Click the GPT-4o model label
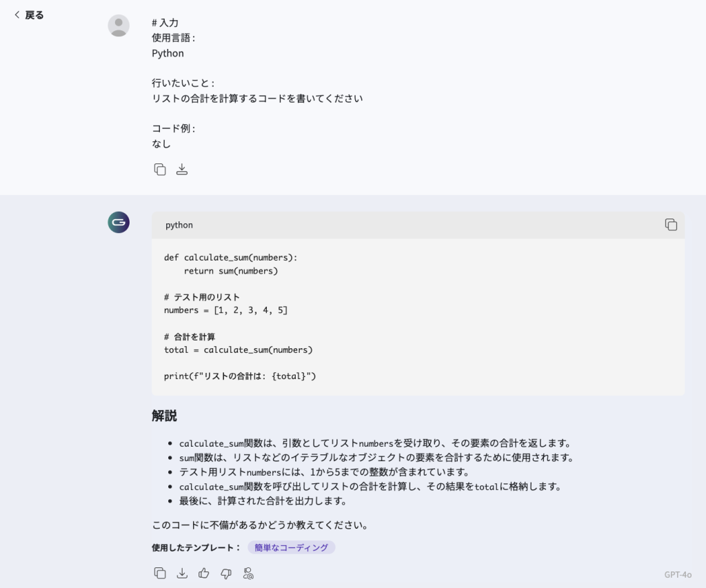The width and height of the screenshot is (706, 588). pyautogui.click(x=678, y=574)
